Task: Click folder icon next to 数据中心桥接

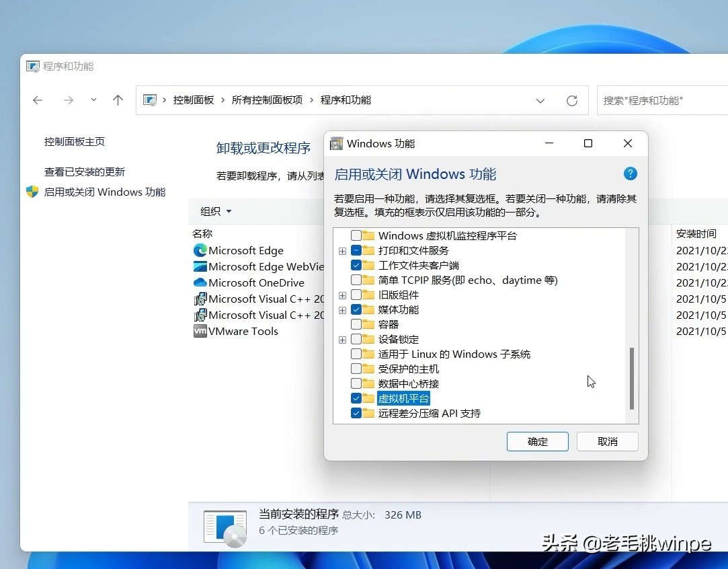Action: point(368,383)
